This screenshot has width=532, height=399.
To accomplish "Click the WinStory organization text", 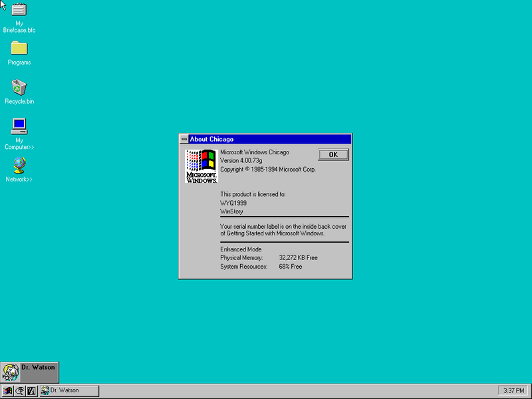I will [x=231, y=211].
